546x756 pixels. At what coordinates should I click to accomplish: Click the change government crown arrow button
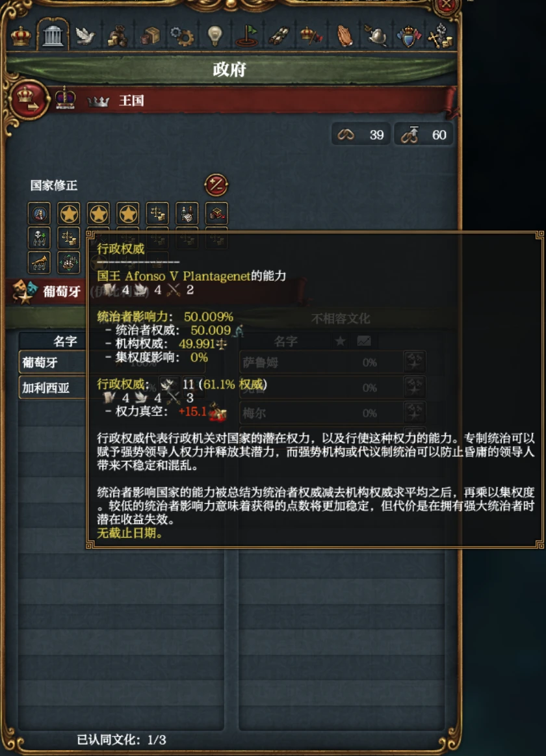(x=28, y=100)
